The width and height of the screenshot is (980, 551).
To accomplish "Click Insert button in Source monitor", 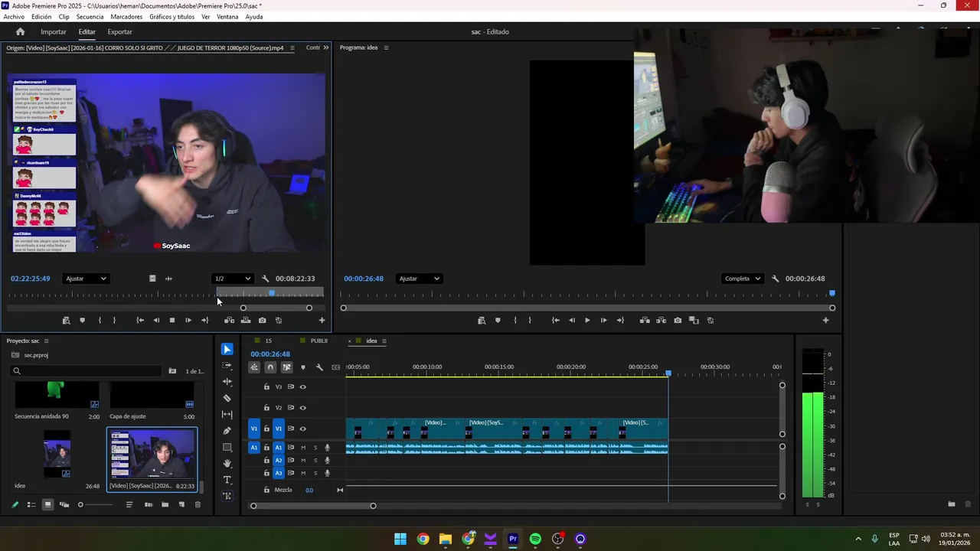I will 229,321.
